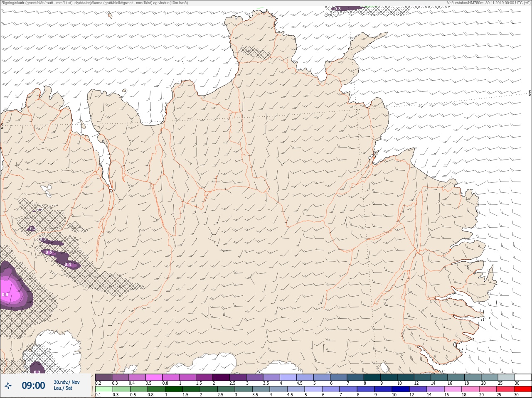Click the N99 label on the left edge
This screenshot has height=398, width=532.
coord(2,125)
